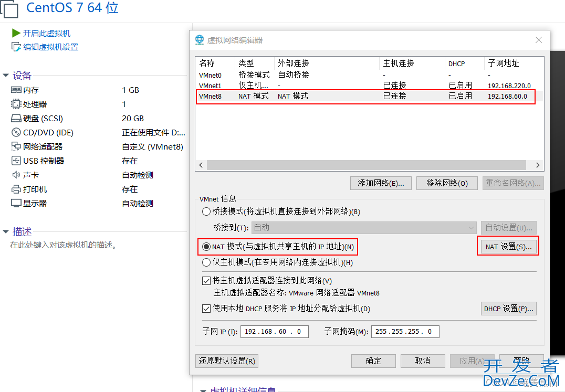Click the printer device icon

(x=16, y=189)
